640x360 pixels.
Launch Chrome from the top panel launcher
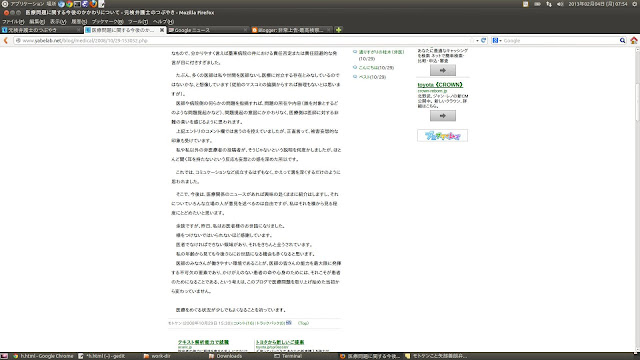[x=69, y=4]
